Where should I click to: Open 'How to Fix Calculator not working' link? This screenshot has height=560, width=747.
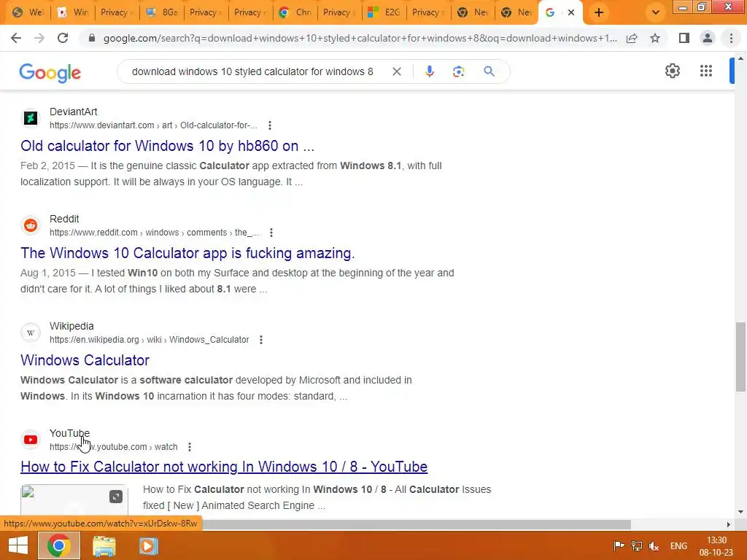tap(224, 467)
